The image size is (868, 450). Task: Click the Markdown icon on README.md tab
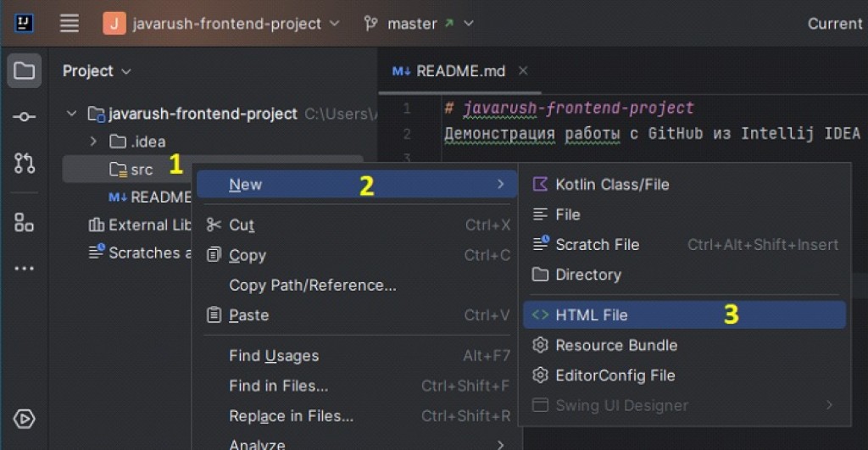[401, 71]
